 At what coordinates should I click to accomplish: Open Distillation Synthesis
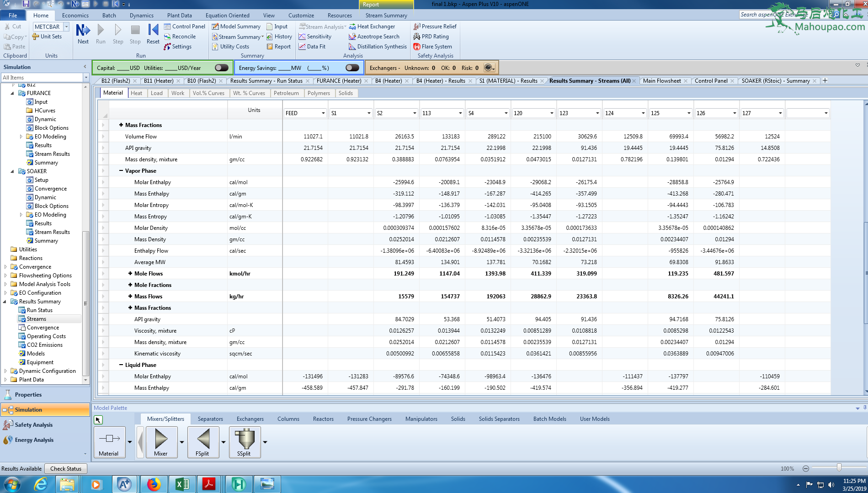378,47
